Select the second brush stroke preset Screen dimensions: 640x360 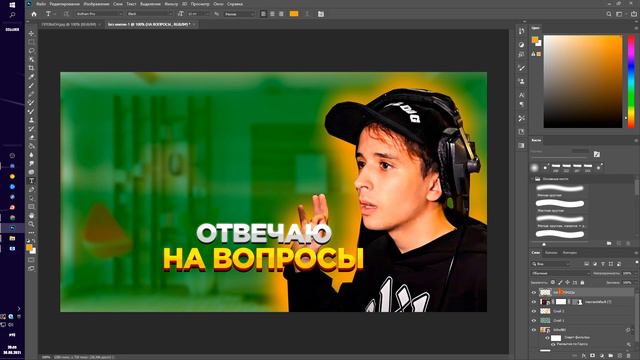click(x=560, y=203)
